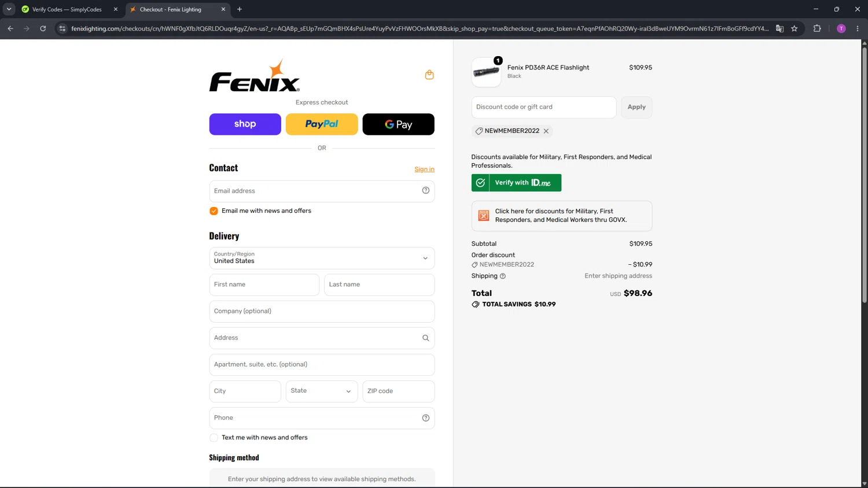Close the Checkout Fenix Lighting tab

point(223,9)
